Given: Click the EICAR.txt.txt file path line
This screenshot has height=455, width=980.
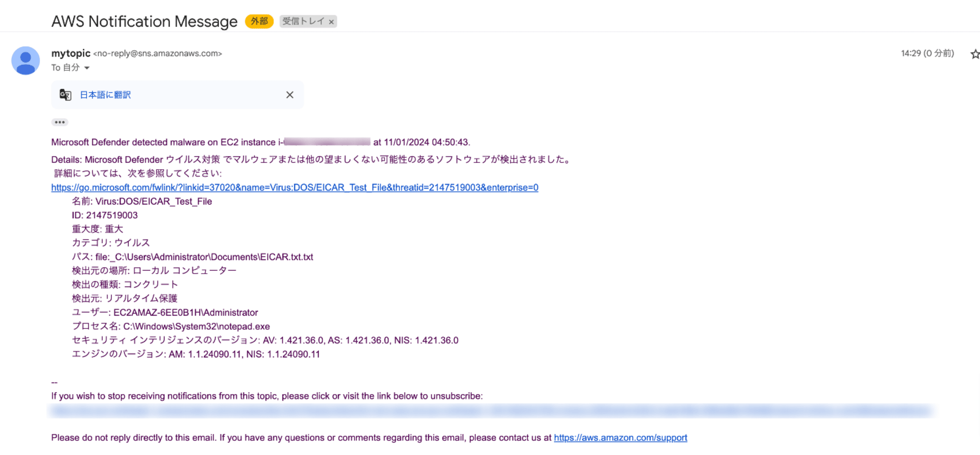Looking at the screenshot, I should pyautogui.click(x=192, y=257).
